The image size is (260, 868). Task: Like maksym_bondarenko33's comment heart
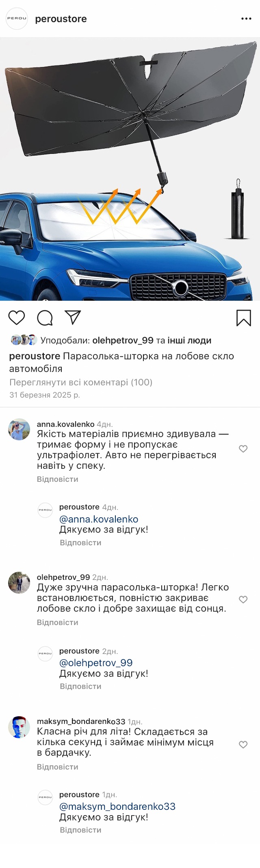pyautogui.click(x=243, y=745)
